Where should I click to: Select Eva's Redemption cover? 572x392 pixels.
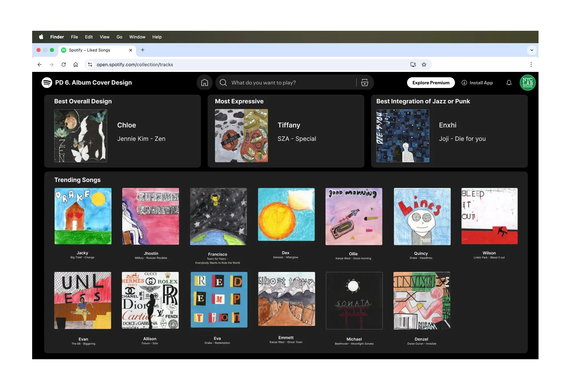[219, 300]
